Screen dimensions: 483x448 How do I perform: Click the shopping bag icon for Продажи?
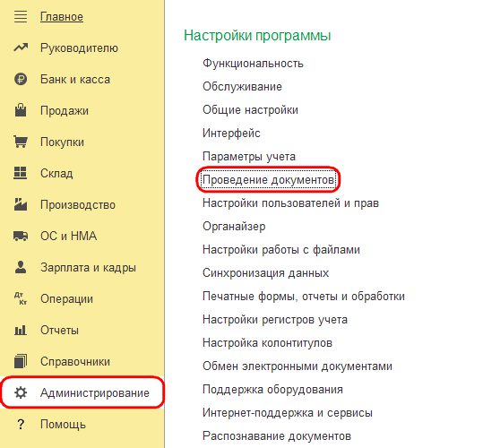[x=21, y=110]
